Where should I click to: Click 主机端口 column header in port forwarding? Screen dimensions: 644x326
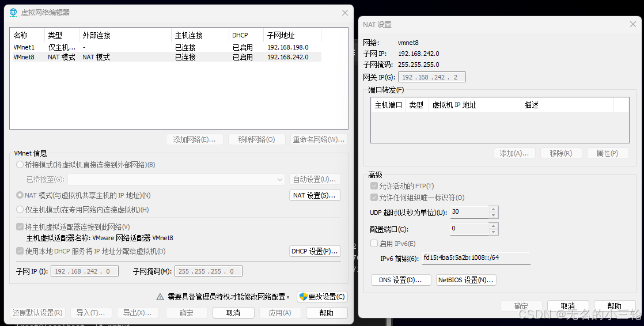pos(388,105)
